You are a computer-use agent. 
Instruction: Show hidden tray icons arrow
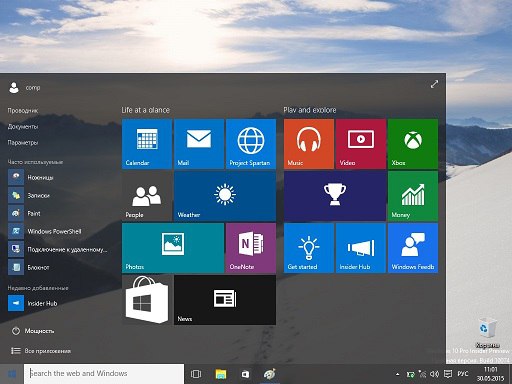tap(397, 374)
